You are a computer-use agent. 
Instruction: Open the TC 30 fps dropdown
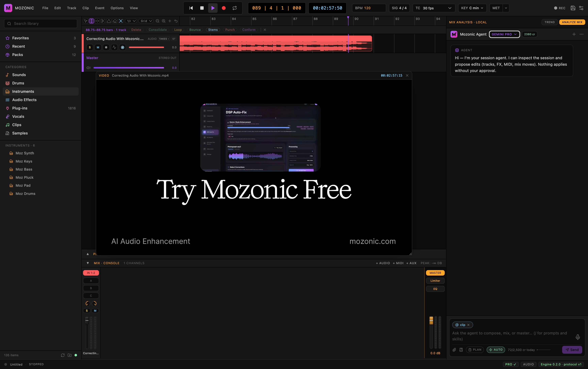coord(434,8)
